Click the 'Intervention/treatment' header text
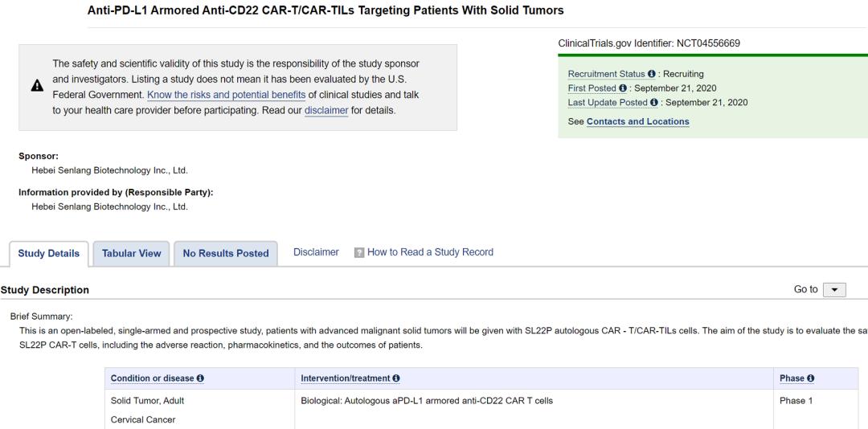 click(346, 378)
